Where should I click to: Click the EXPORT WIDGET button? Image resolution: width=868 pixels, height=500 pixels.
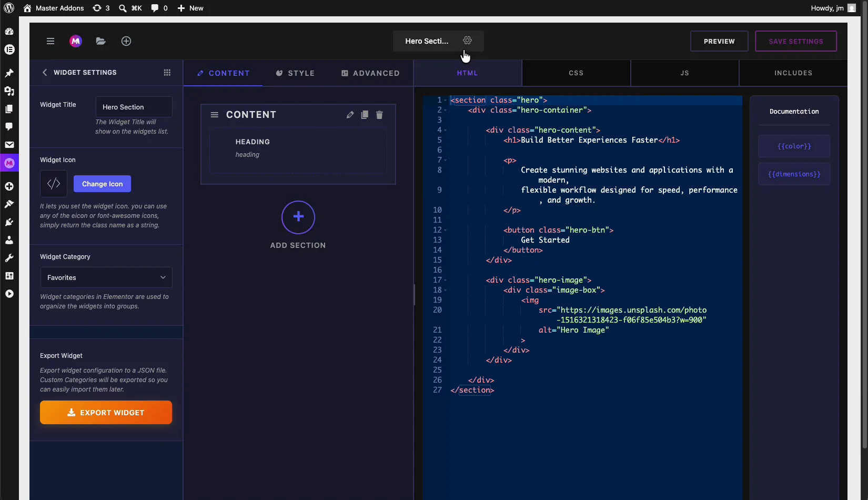click(x=106, y=413)
